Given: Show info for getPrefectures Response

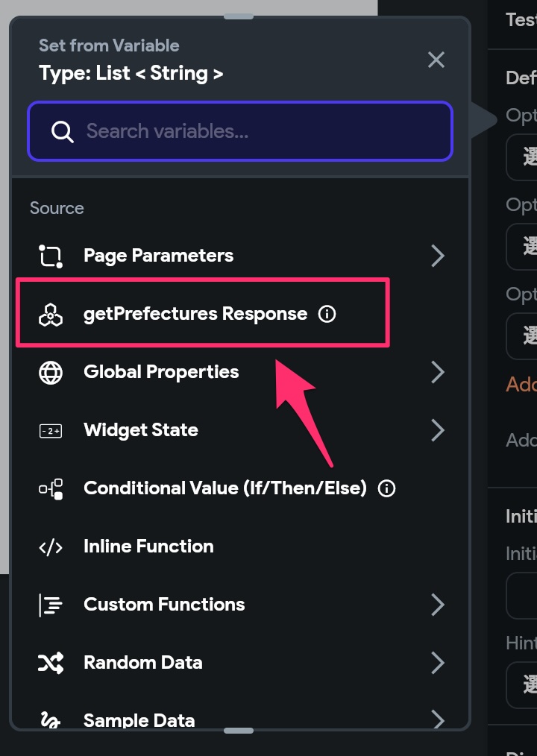Looking at the screenshot, I should [327, 314].
